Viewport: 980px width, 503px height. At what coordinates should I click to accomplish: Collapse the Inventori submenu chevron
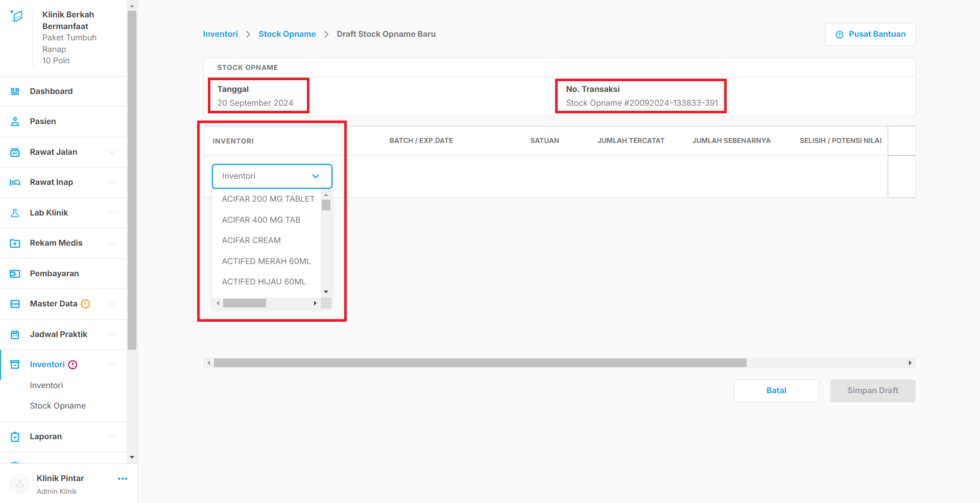point(112,365)
